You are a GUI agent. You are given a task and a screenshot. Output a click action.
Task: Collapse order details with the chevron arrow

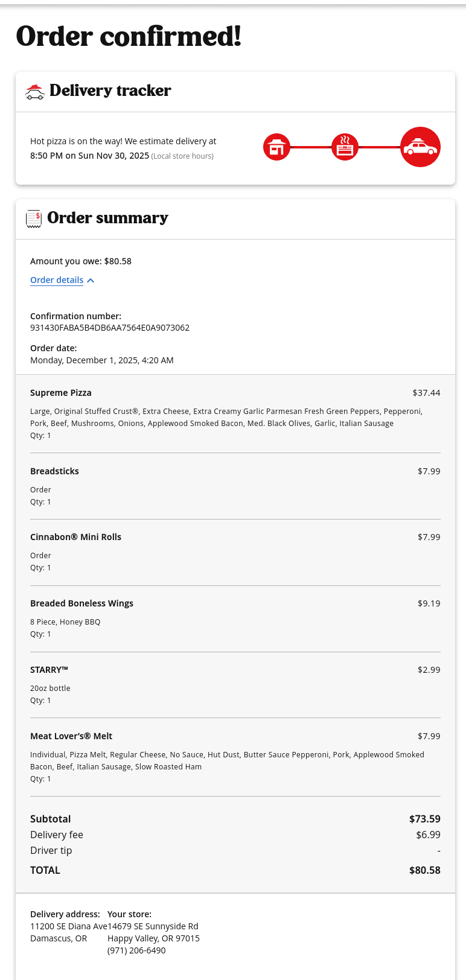(91, 281)
